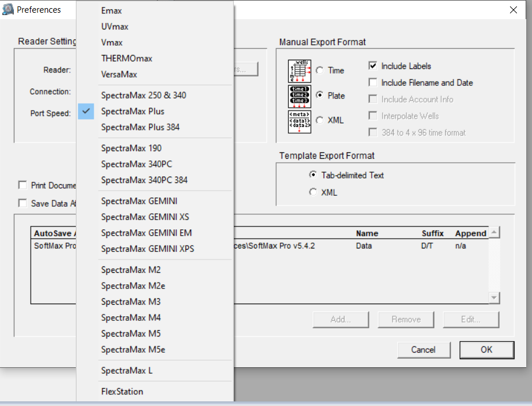Enable Include Filename and Date
532x406 pixels.
pyautogui.click(x=373, y=83)
